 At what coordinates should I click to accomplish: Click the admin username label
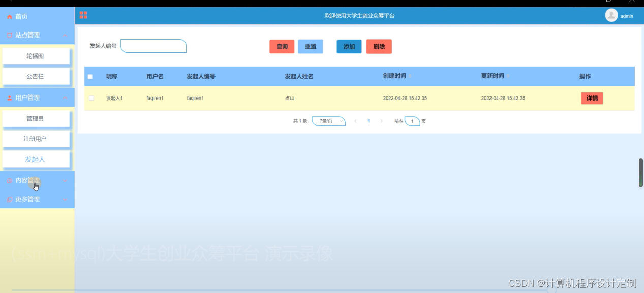coord(627,16)
